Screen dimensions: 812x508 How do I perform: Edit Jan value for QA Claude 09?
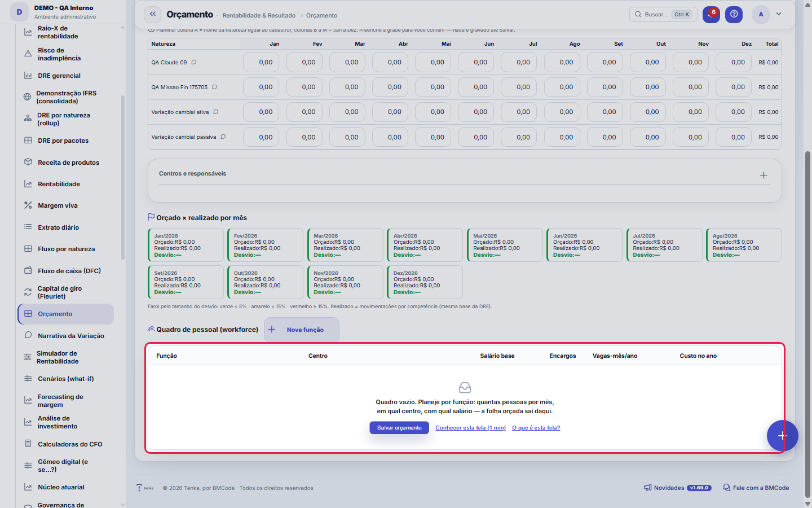261,62
